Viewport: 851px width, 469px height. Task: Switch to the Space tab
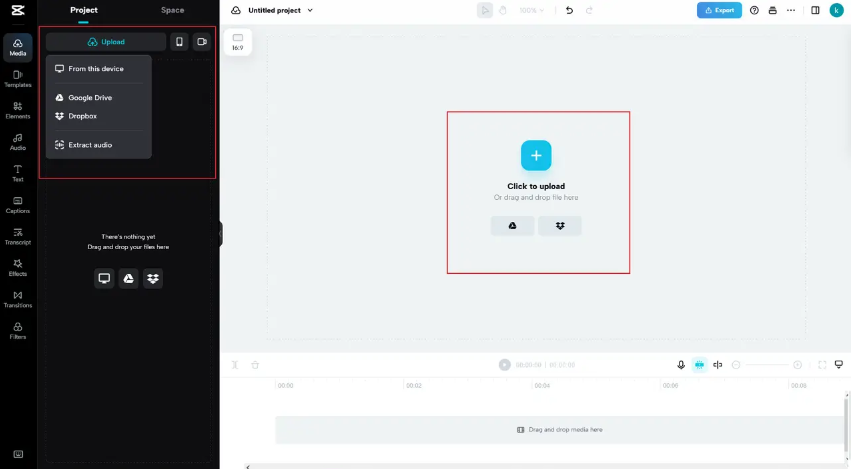173,10
